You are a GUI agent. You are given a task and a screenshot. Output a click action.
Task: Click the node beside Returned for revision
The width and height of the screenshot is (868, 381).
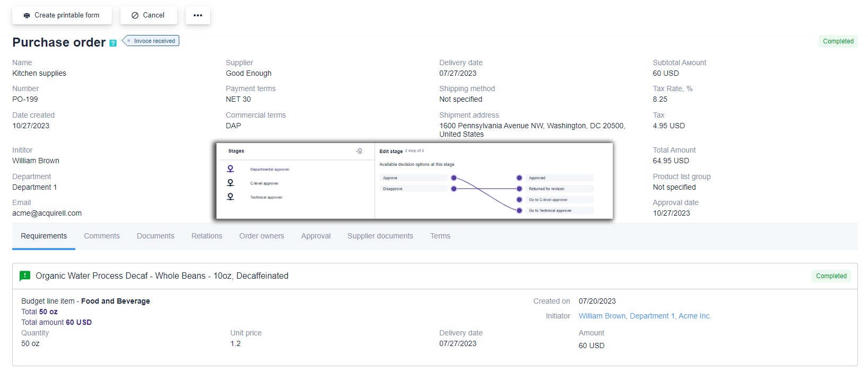(x=519, y=189)
